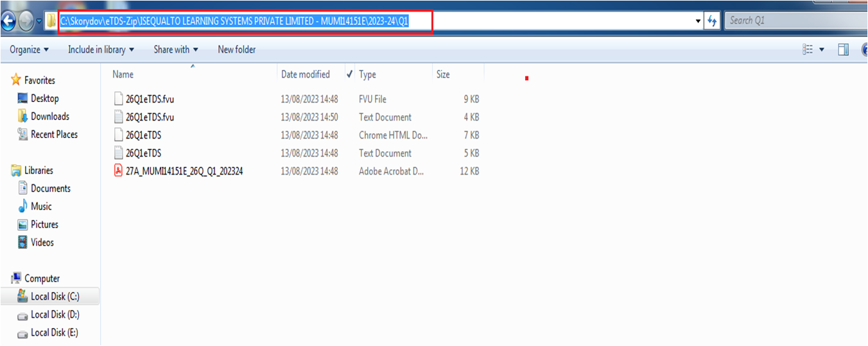Select the 26Q1eTDS.fvu FVU File

coord(150,99)
